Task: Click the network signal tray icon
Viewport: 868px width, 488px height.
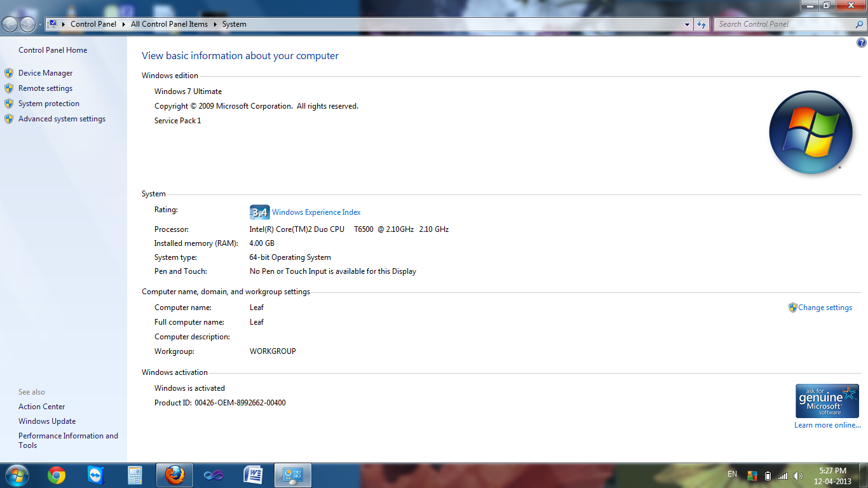Action: click(x=783, y=475)
